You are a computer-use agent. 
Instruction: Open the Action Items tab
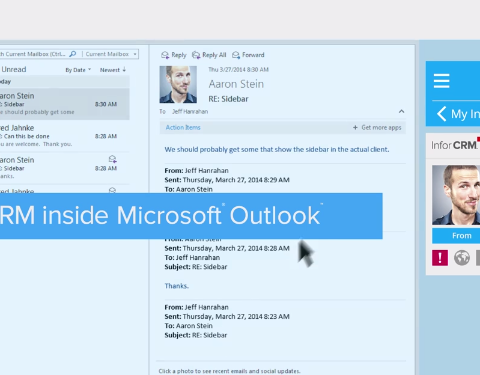point(183,127)
